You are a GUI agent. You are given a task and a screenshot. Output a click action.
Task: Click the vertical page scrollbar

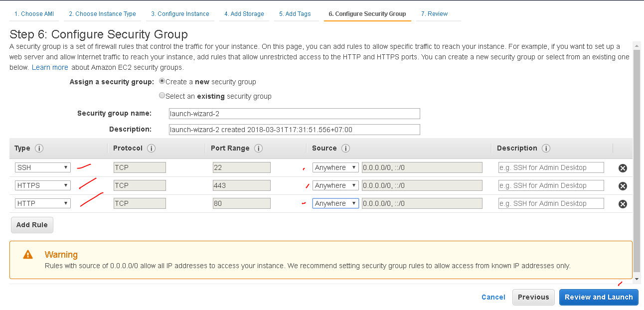click(637, 159)
